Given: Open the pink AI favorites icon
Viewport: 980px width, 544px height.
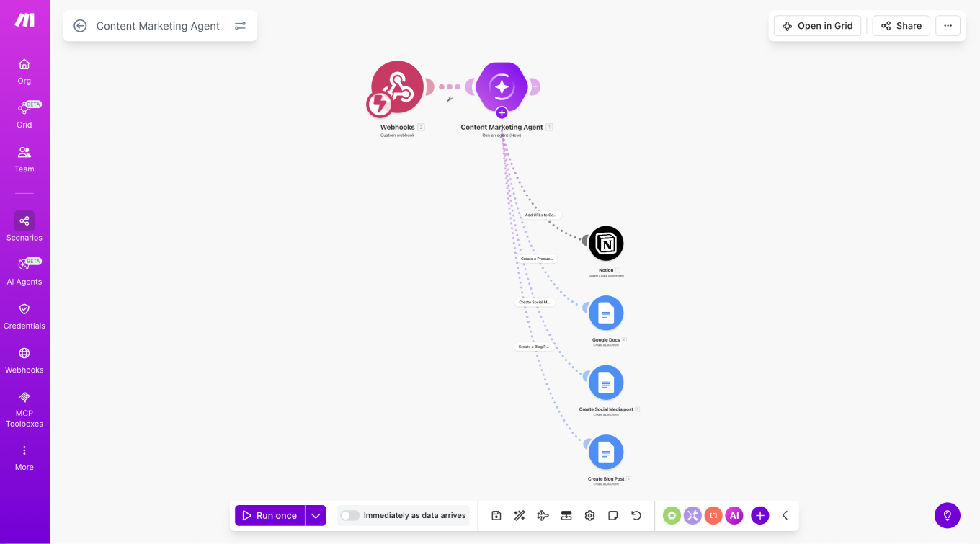Looking at the screenshot, I should (x=734, y=515).
